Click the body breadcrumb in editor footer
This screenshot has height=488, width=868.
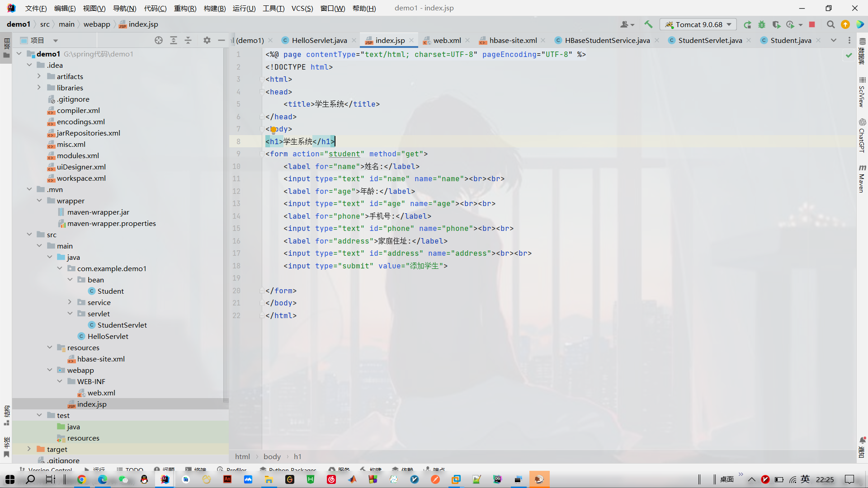pos(272,456)
